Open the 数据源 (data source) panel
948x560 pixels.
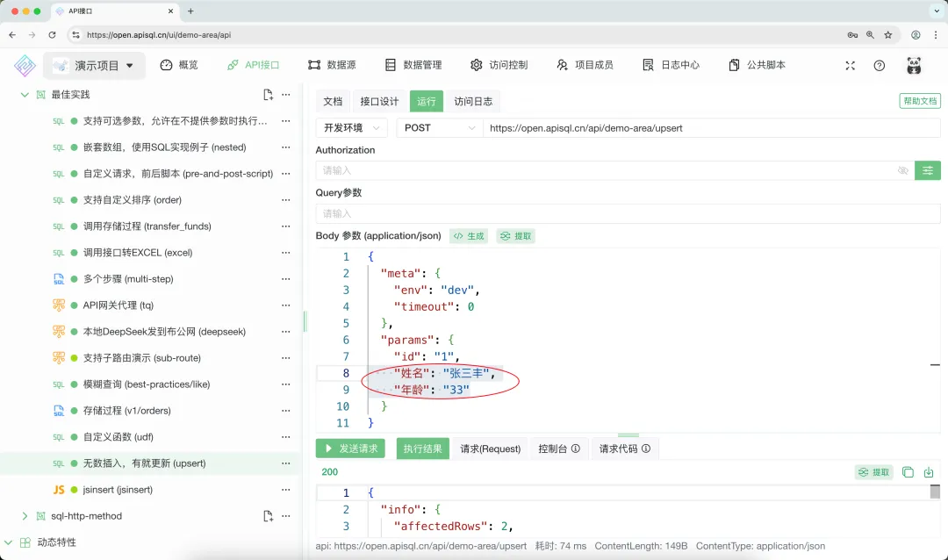tap(332, 65)
